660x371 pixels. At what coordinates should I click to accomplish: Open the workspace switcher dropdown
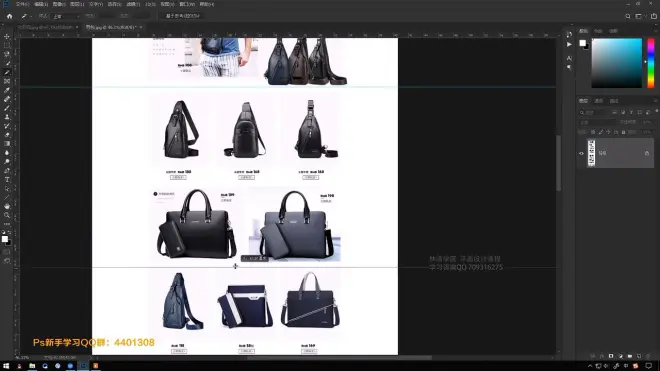point(640,16)
